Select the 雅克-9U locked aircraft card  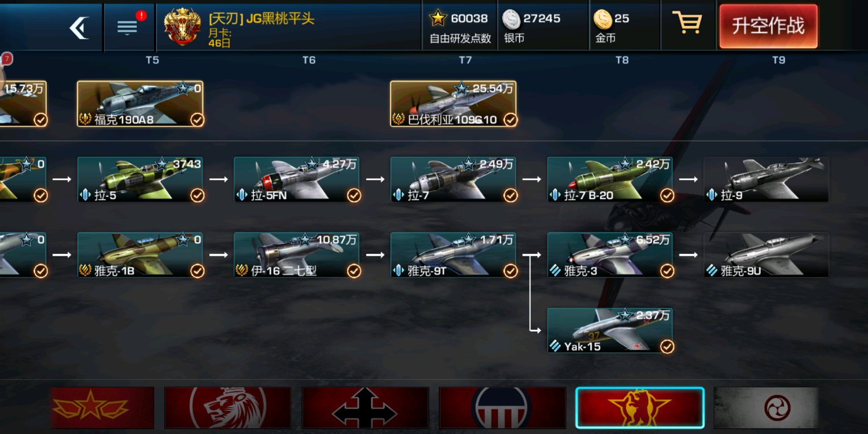click(x=766, y=255)
